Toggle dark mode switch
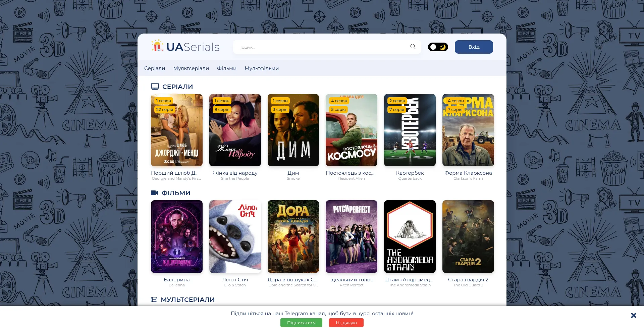This screenshot has height=333, width=644. (438, 47)
